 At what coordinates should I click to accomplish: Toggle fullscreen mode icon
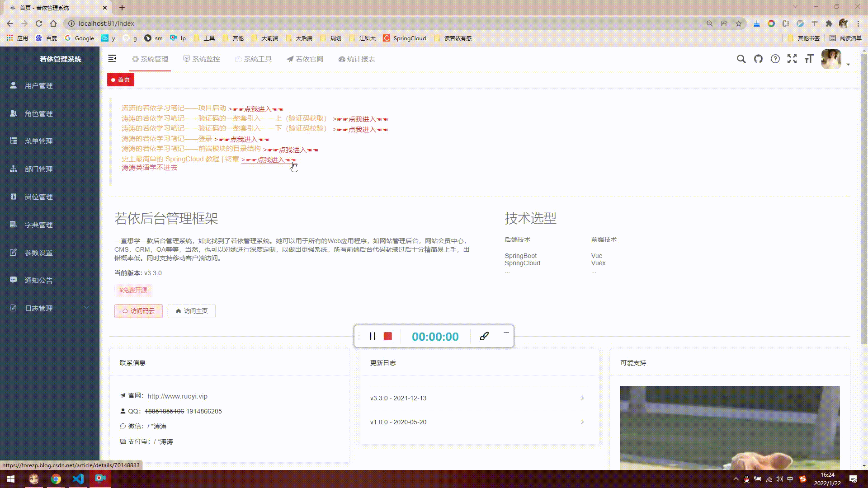click(793, 59)
